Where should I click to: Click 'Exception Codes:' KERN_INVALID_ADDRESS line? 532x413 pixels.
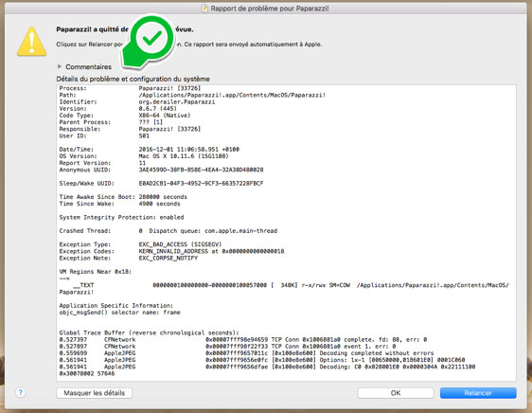tap(171, 251)
